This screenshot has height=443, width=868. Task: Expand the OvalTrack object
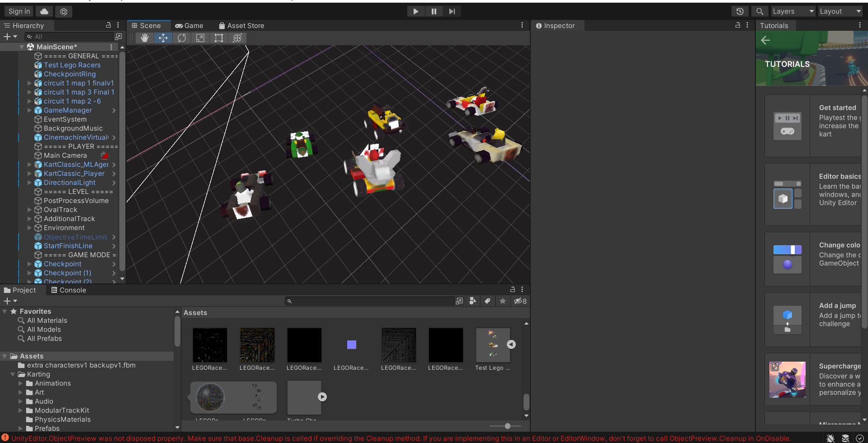tap(29, 210)
